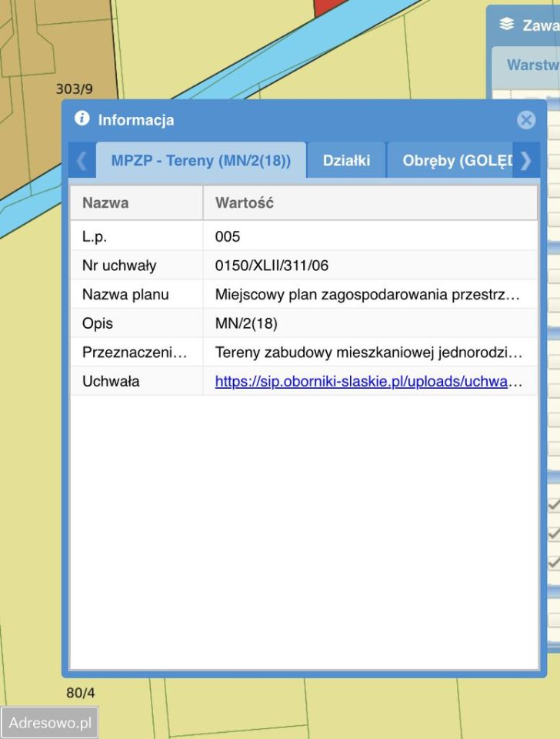Select the value 005
This screenshot has height=739, width=560.
(x=228, y=236)
